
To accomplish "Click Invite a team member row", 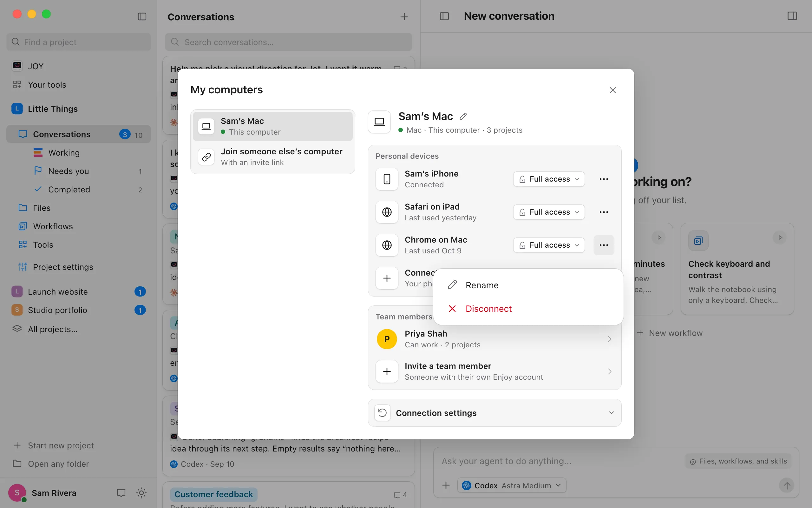I will (494, 371).
